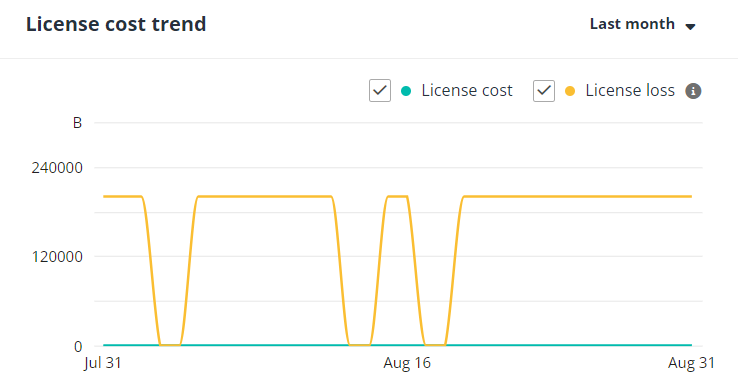
Task: Click the teal License cost legend dot
Action: 406,91
